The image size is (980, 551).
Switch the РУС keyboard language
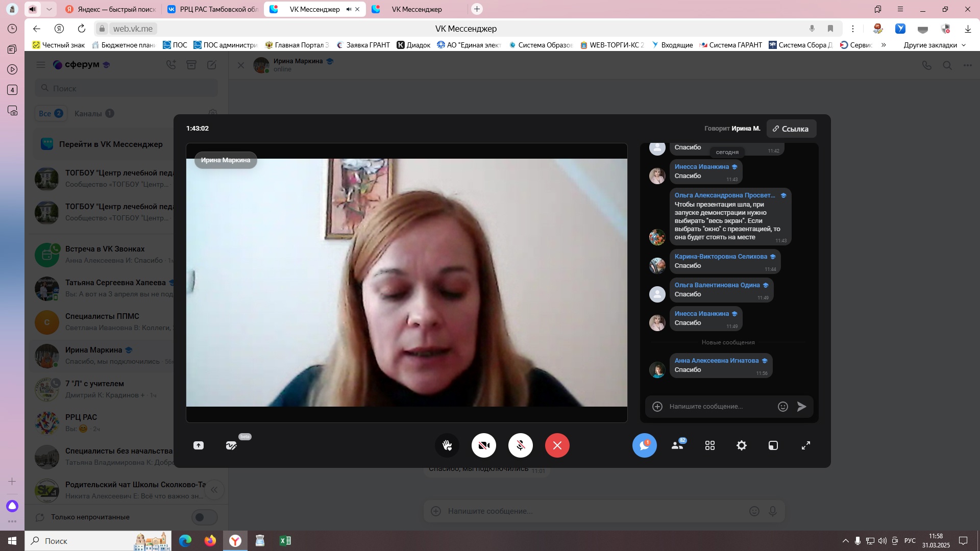(910, 541)
